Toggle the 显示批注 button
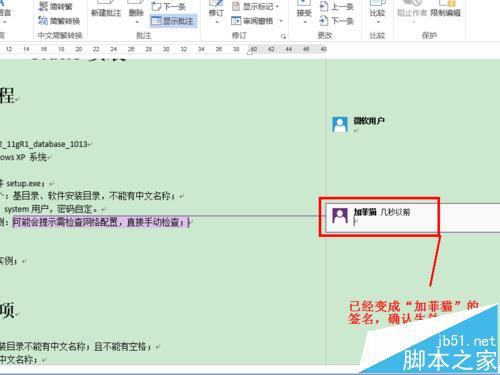This screenshot has width=500, height=375. (173, 21)
